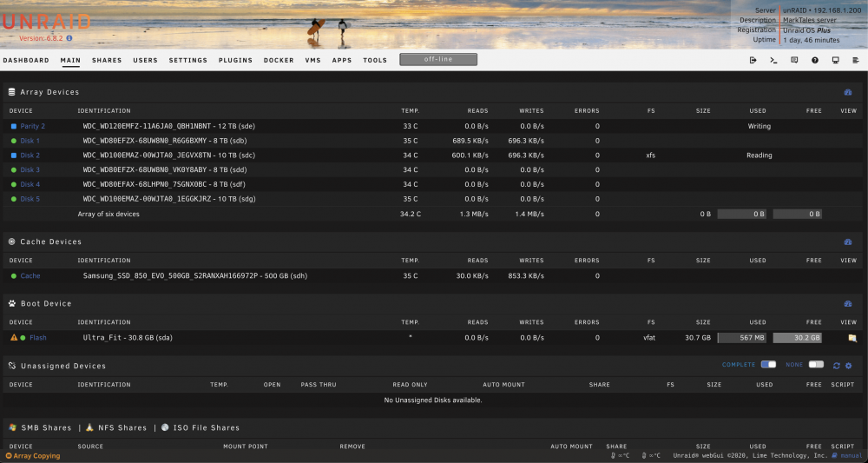
Task: Open the terminal icon in the top bar
Action: tap(773, 60)
